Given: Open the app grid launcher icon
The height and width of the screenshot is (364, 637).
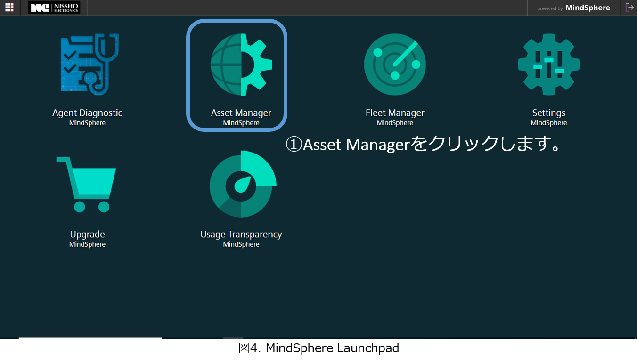Looking at the screenshot, I should pyautogui.click(x=9, y=8).
